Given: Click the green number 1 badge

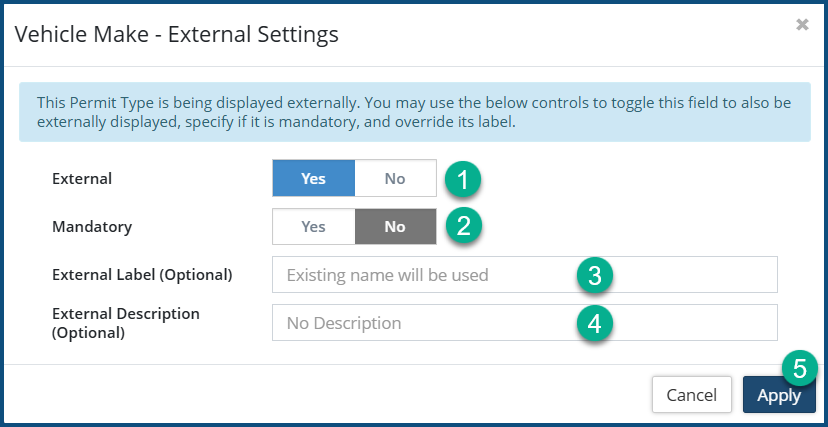Looking at the screenshot, I should point(462,179).
